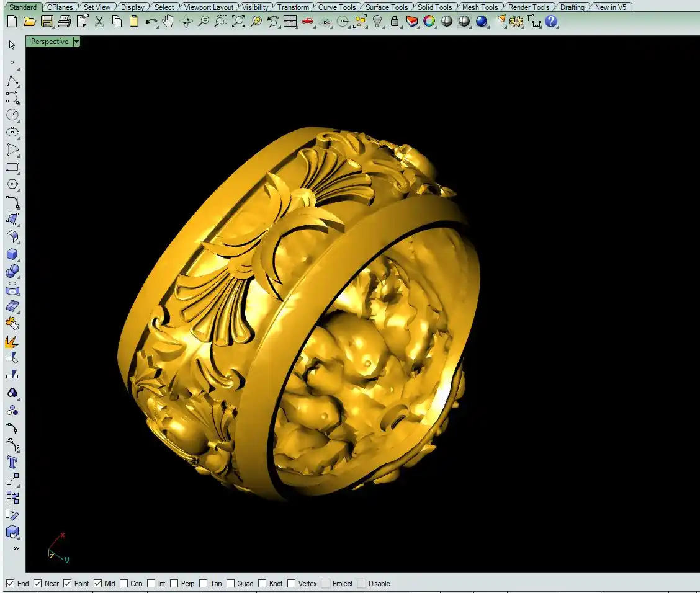The width and height of the screenshot is (700, 593).
Task: Select the Box solid tool
Action: 12,254
